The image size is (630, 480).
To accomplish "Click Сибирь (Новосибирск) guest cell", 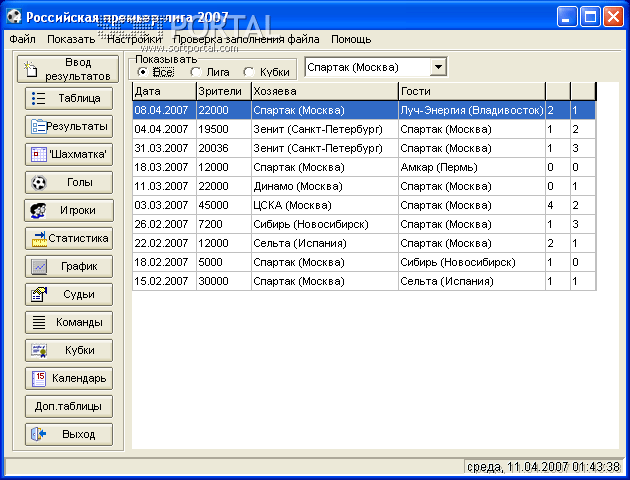I will 472,262.
